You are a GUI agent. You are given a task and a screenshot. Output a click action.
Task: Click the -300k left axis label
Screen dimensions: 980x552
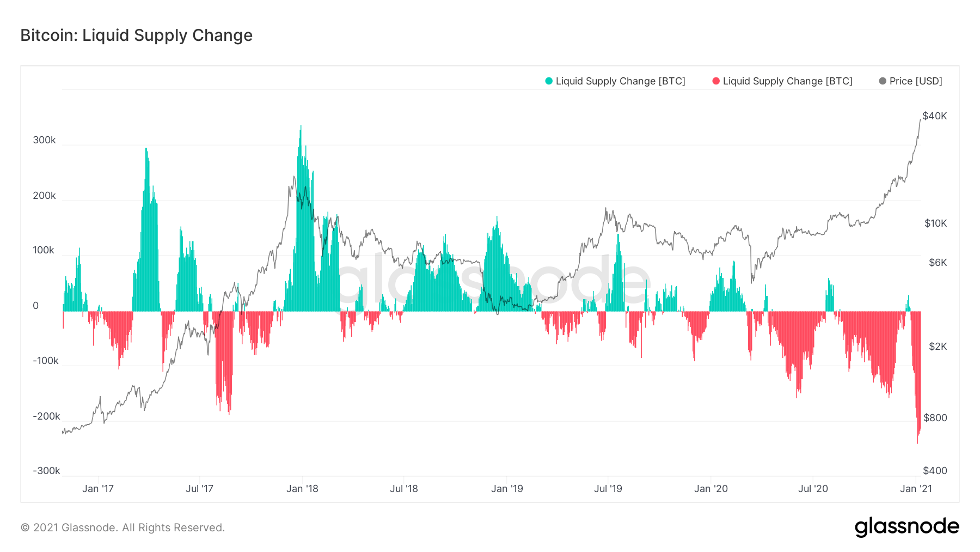pyautogui.click(x=46, y=471)
